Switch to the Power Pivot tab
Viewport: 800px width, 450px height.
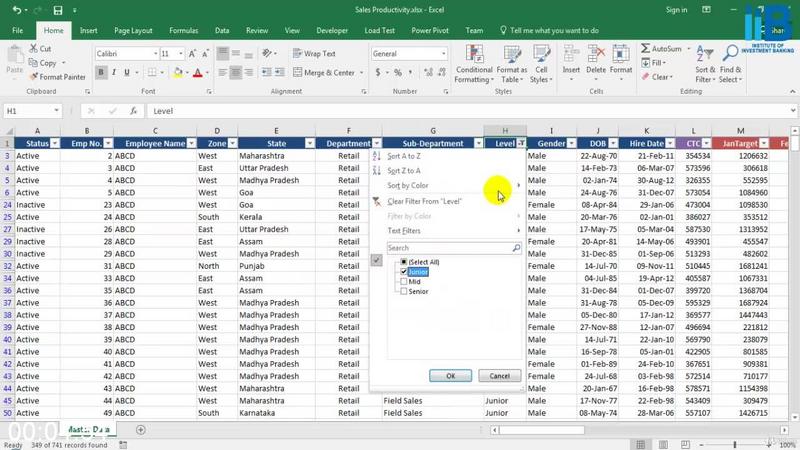coord(430,31)
